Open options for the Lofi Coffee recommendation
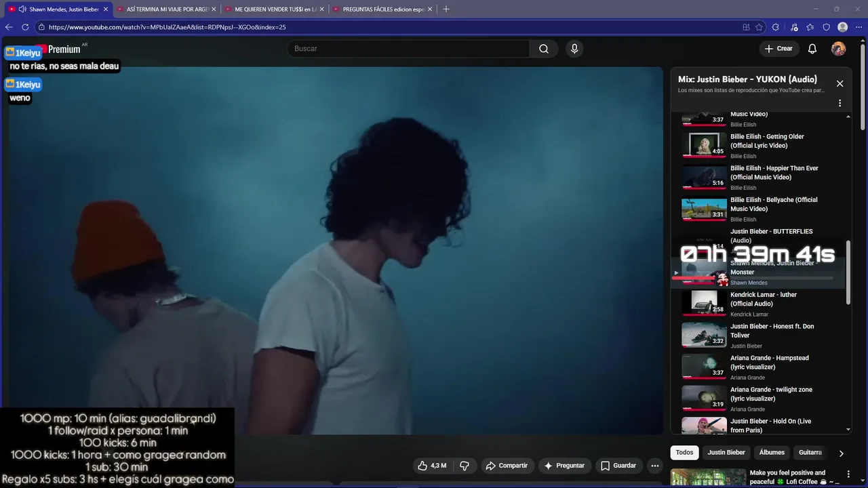This screenshot has width=868, height=488. click(x=848, y=474)
